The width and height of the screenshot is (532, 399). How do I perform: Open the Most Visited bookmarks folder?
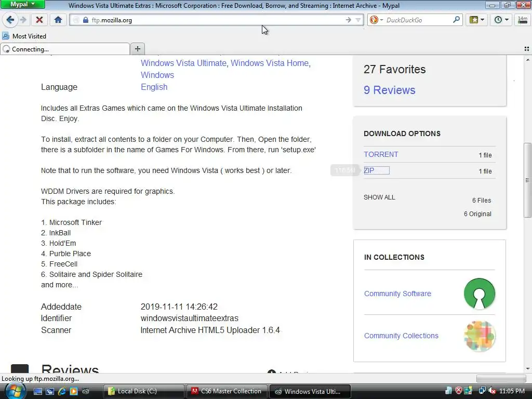[24, 36]
